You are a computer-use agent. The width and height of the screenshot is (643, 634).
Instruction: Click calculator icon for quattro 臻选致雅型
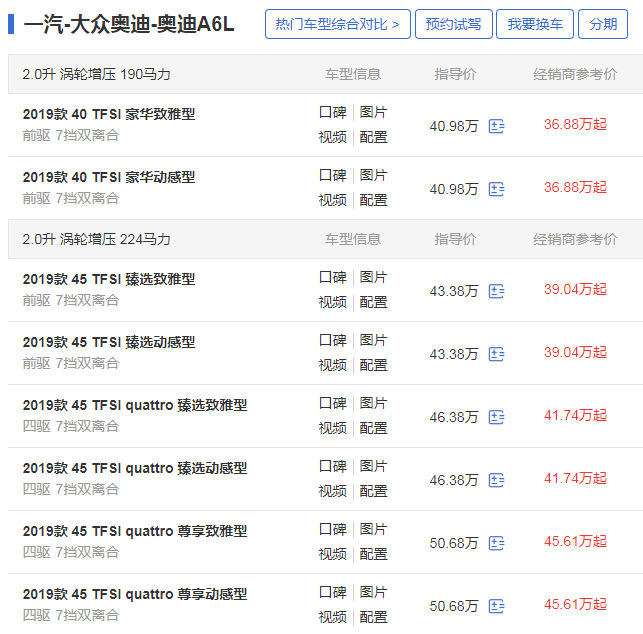pos(496,417)
